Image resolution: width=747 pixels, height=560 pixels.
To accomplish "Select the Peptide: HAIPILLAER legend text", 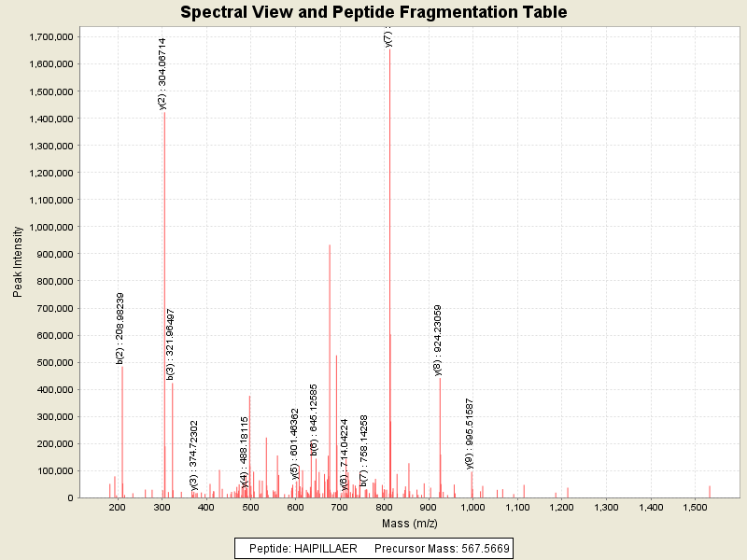I will 303,548.
